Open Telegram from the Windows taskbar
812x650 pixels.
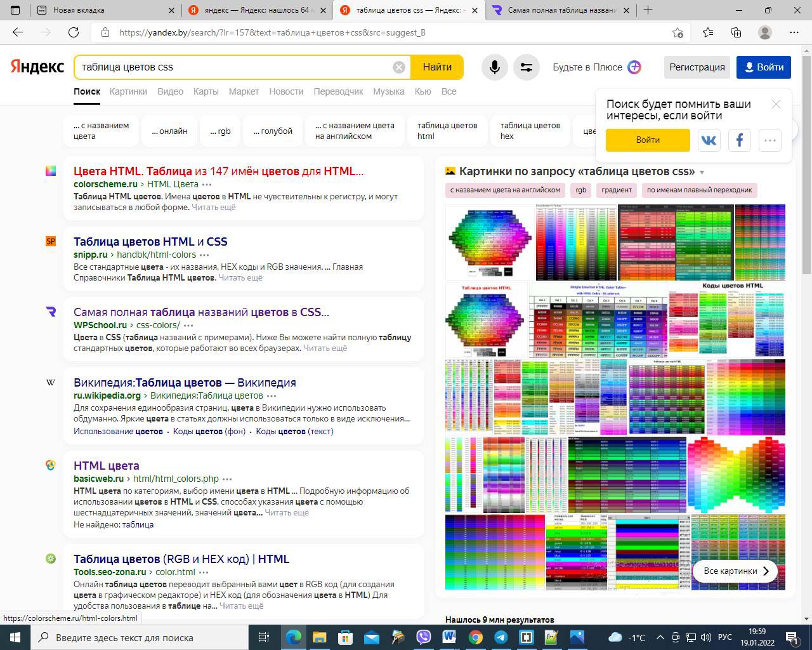click(501, 637)
